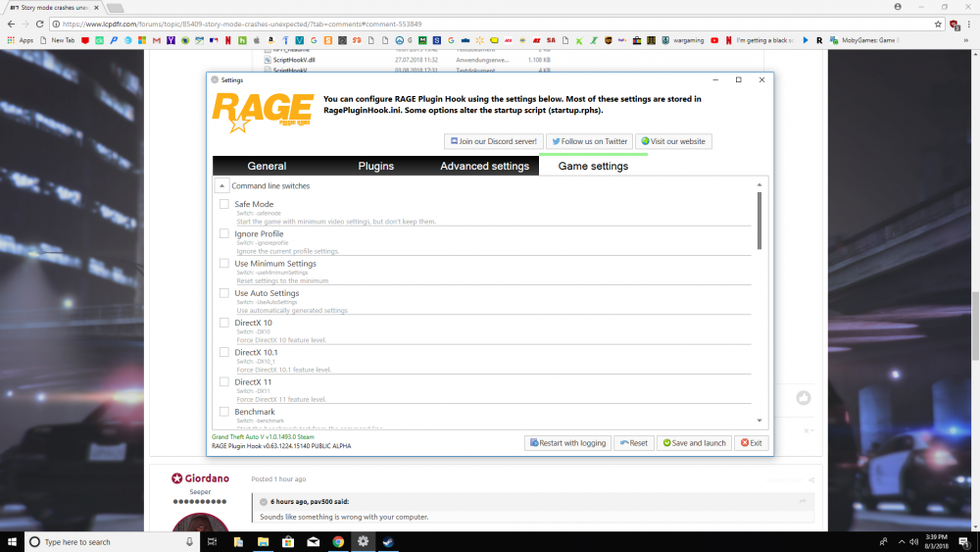Viewport: 980px width, 552px height.
Task: Show hidden system tray icons
Action: pos(902,542)
